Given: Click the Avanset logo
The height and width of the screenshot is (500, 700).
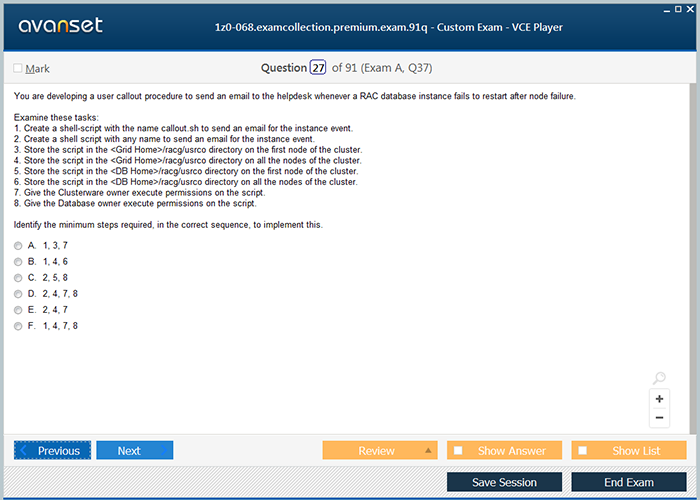Looking at the screenshot, I should tap(58, 26).
